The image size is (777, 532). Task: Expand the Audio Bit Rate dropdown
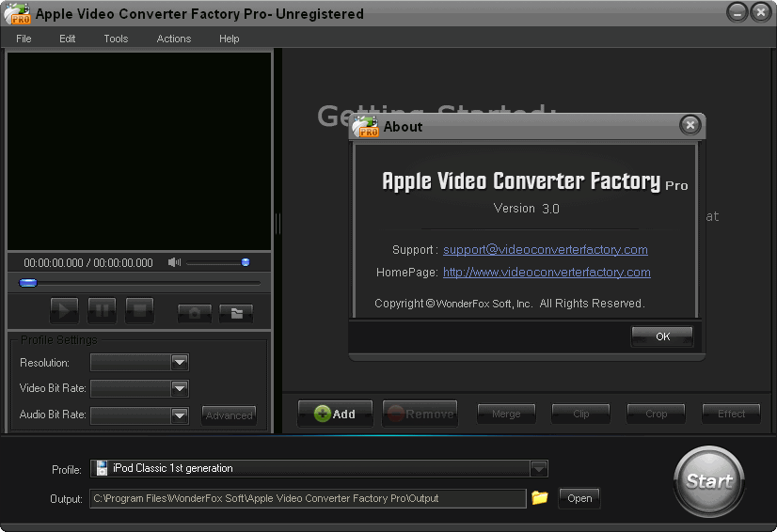pos(180,415)
